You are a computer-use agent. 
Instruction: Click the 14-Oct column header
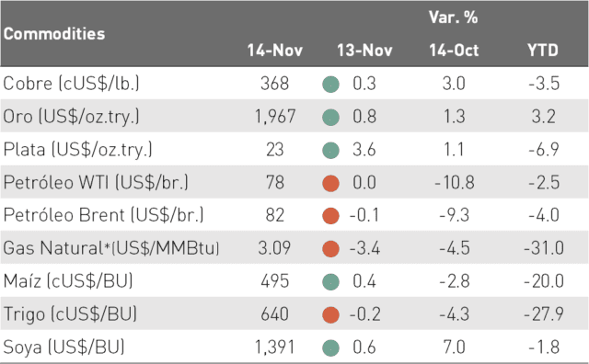[454, 50]
